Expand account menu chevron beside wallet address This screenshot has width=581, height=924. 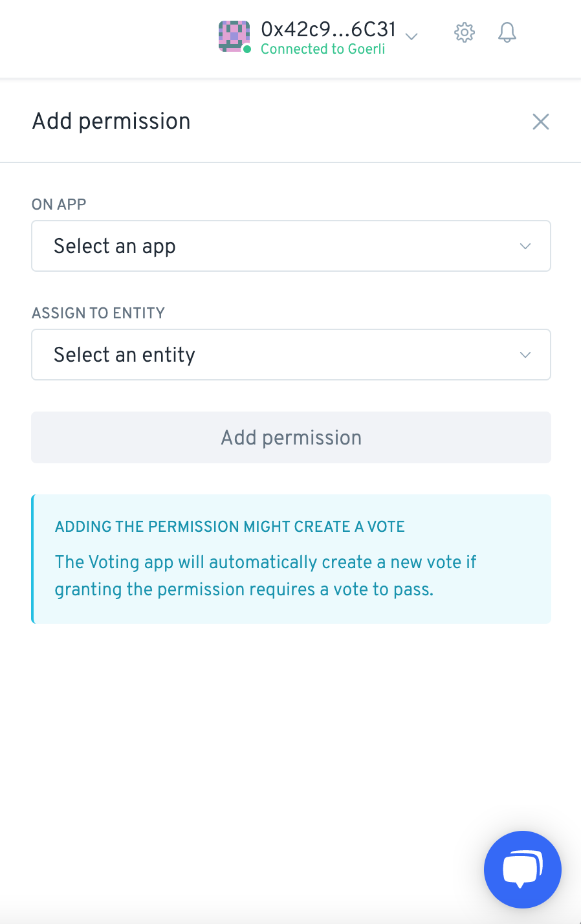tap(411, 36)
